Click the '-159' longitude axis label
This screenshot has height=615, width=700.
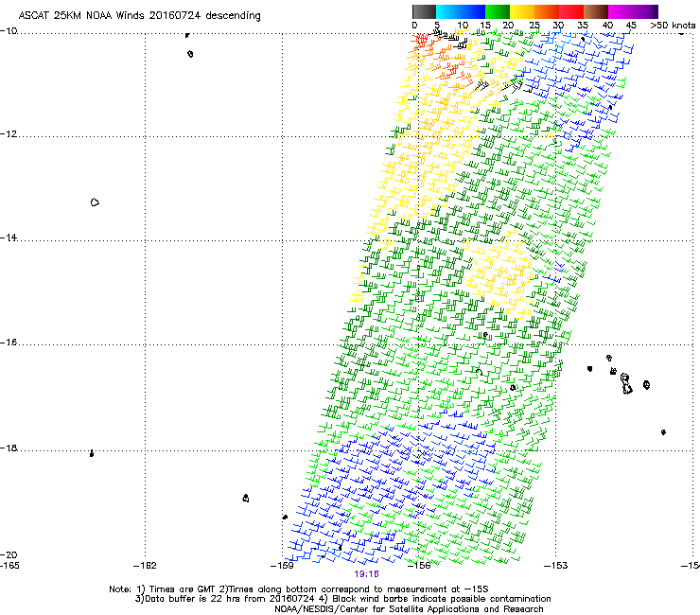pyautogui.click(x=282, y=566)
